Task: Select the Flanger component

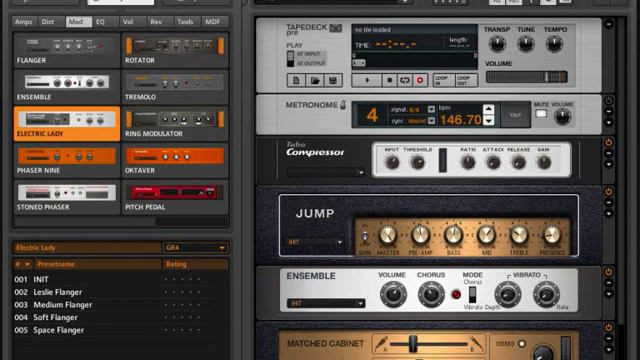Action: coord(67,50)
